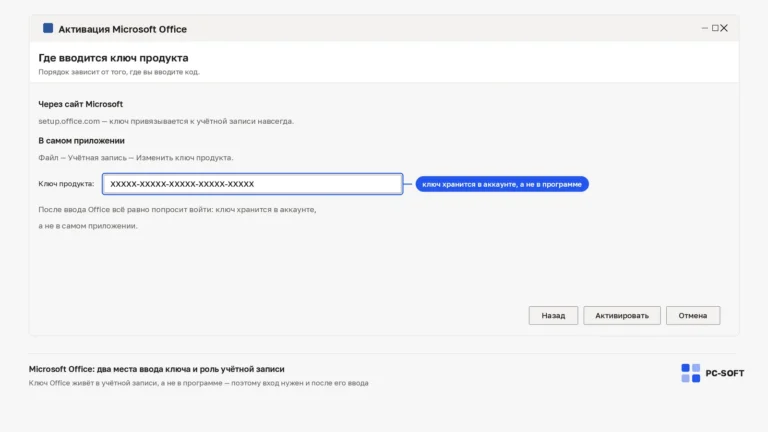Click the blue Office icon in title bar
The width and height of the screenshot is (768, 432).
click(x=48, y=28)
